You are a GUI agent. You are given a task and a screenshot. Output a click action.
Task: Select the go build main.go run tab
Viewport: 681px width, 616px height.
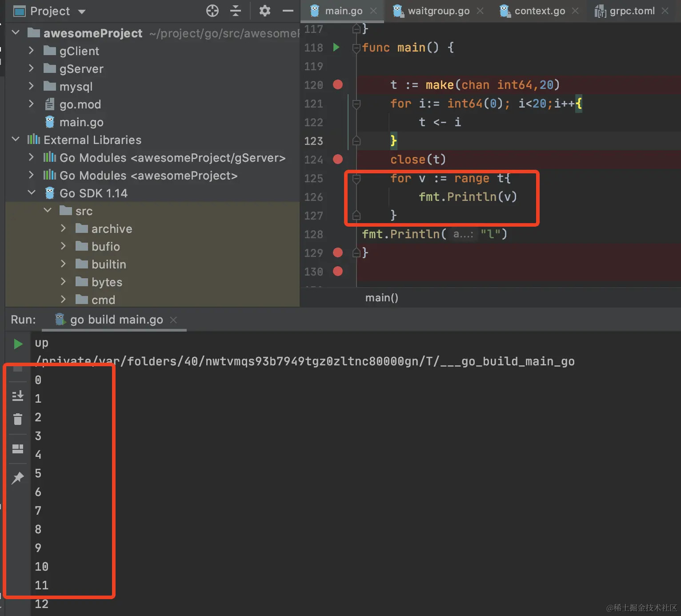(x=114, y=320)
